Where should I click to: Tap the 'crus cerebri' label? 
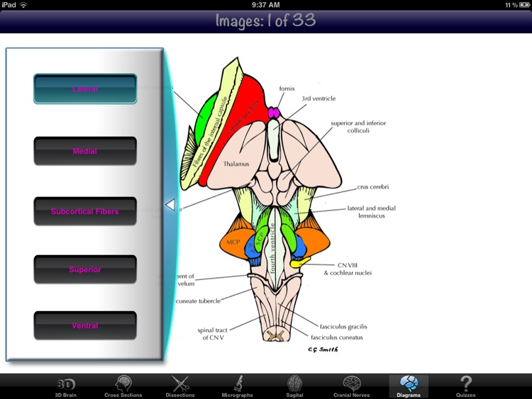tap(373, 187)
